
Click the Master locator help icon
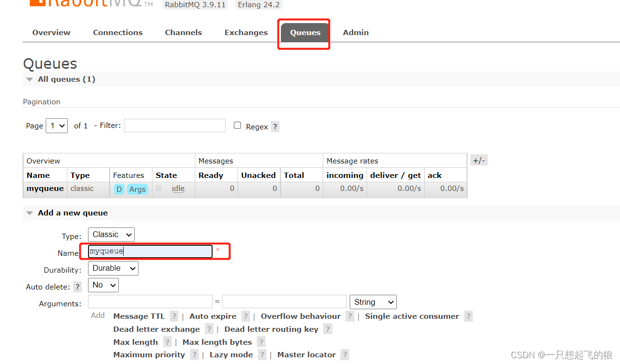[x=344, y=354]
